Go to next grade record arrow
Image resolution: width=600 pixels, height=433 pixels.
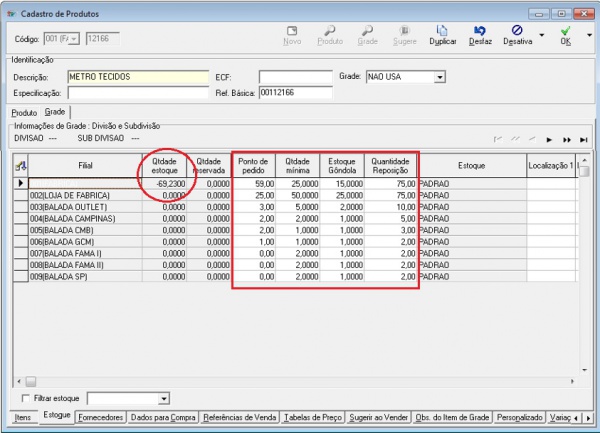click(548, 139)
